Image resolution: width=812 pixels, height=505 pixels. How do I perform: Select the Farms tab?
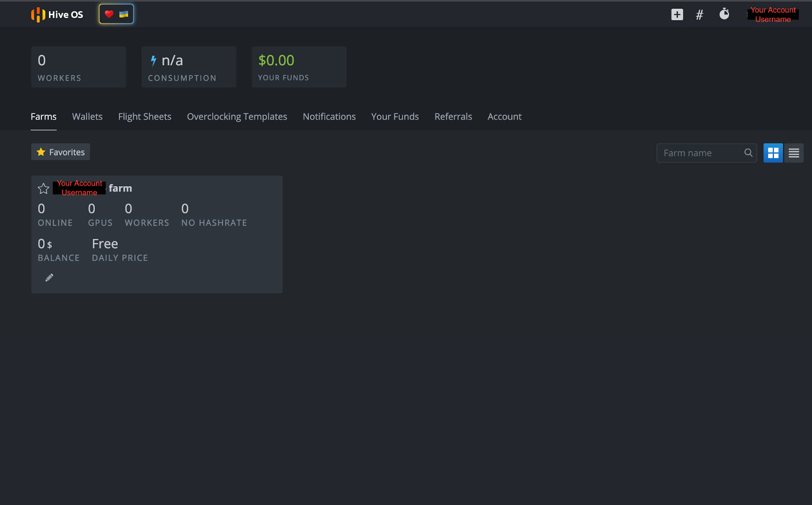click(44, 117)
